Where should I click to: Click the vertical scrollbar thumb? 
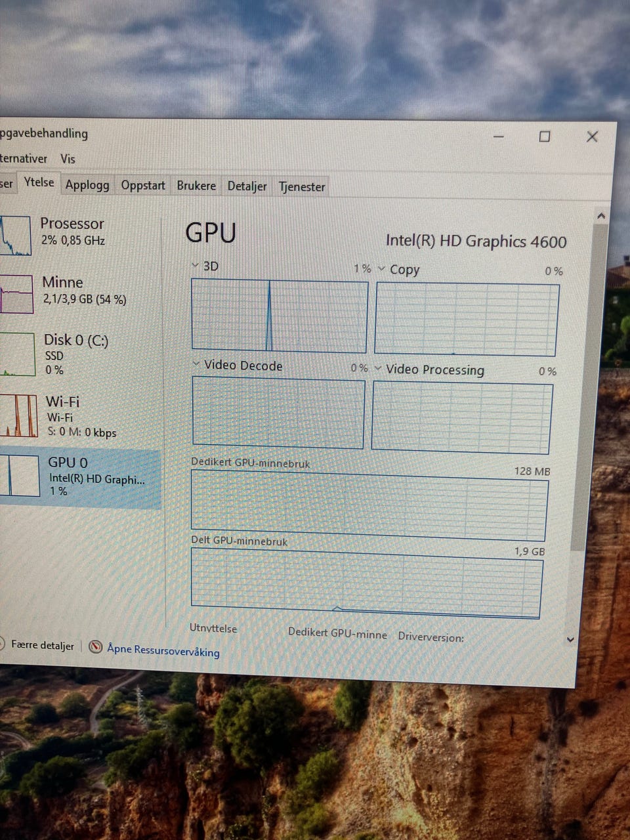589,387
